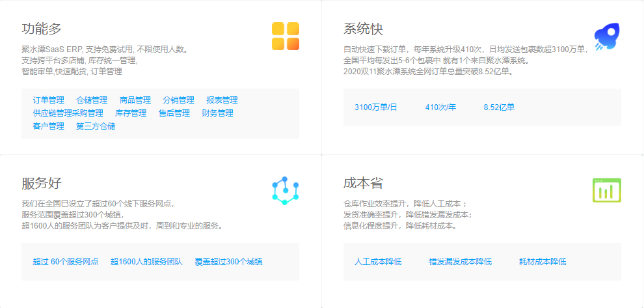Open the 报表管理 link
This screenshot has width=644, height=308.
coord(222,100)
